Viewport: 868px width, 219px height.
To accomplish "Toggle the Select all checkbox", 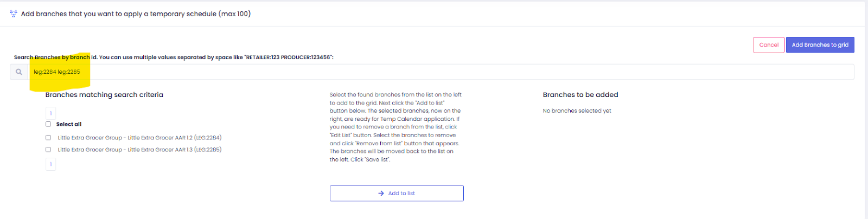I will tap(48, 124).
